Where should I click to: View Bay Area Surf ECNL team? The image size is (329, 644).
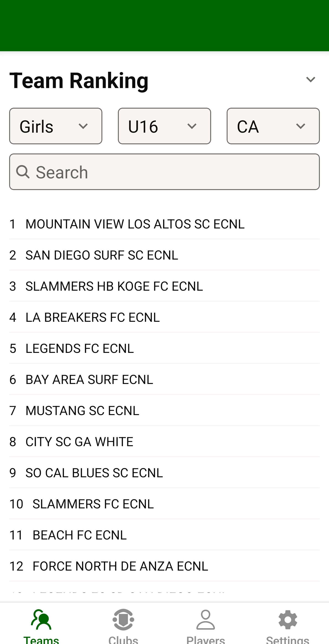(89, 379)
